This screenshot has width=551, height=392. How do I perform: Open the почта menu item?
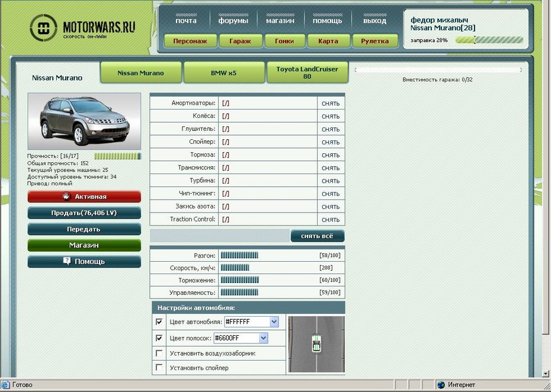pyautogui.click(x=186, y=20)
